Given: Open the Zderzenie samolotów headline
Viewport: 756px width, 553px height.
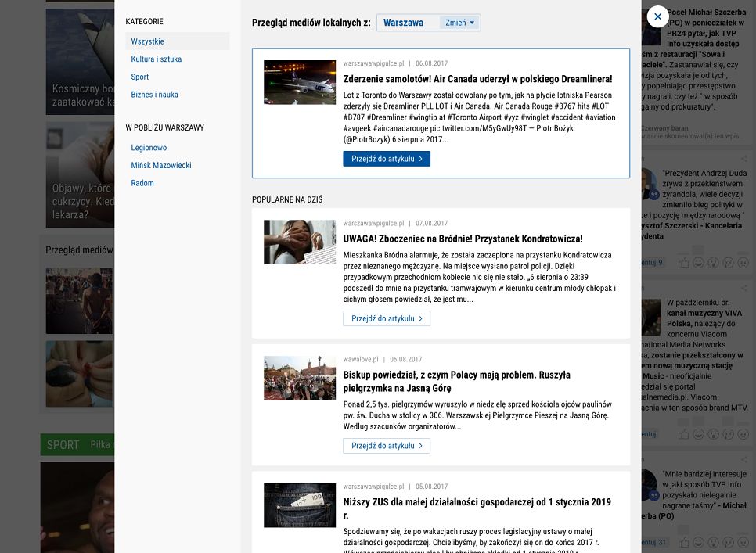Looking at the screenshot, I should pos(478,79).
